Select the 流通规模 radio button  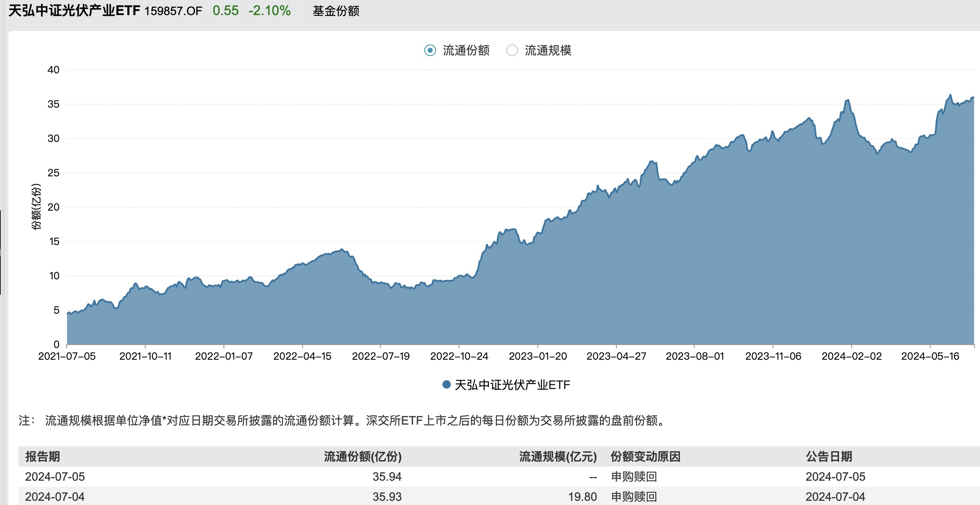tap(512, 51)
